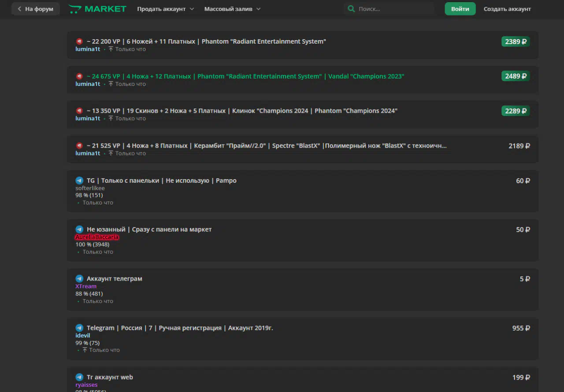Image resolution: width=564 pixels, height=392 pixels.
Task: Click Telegram icon on Россия 2019г listing
Action: (79, 328)
